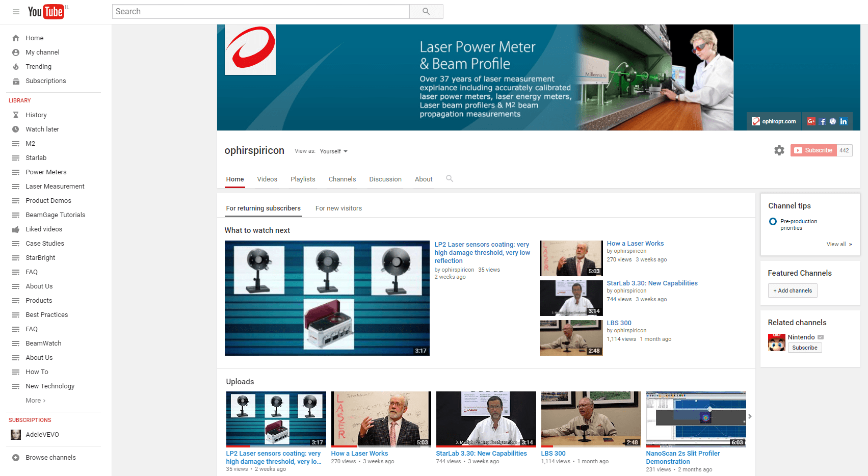Click the search input field
This screenshot has width=868, height=476.
tap(261, 12)
